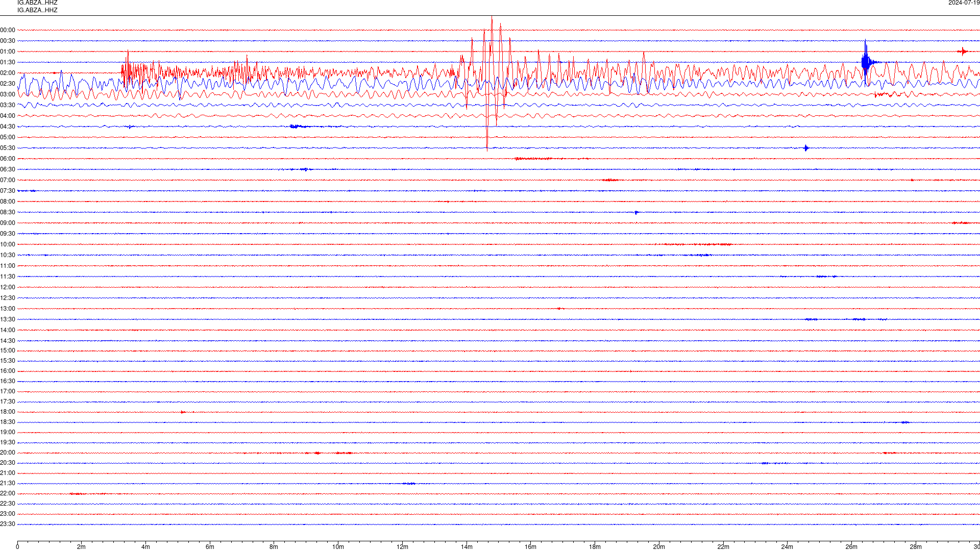
Task: Click the 10:00 row label
Action: [x=8, y=244]
